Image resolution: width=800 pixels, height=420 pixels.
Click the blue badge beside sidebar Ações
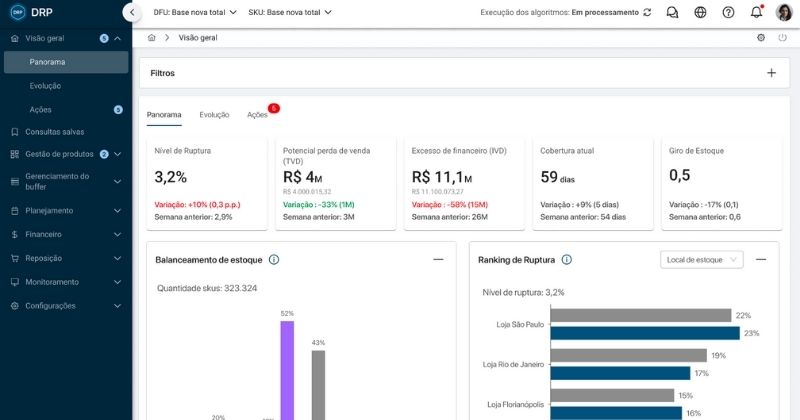(118, 110)
